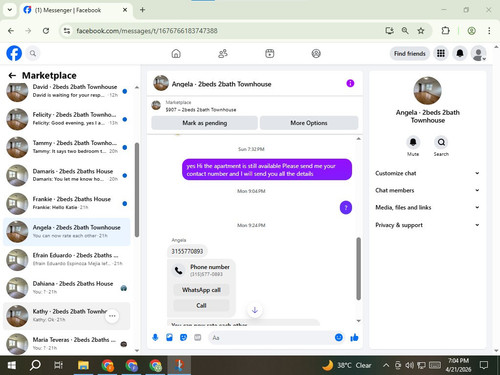This screenshot has height=375, width=500.
Task: Expand Customize chat section
Action: [x=427, y=173]
